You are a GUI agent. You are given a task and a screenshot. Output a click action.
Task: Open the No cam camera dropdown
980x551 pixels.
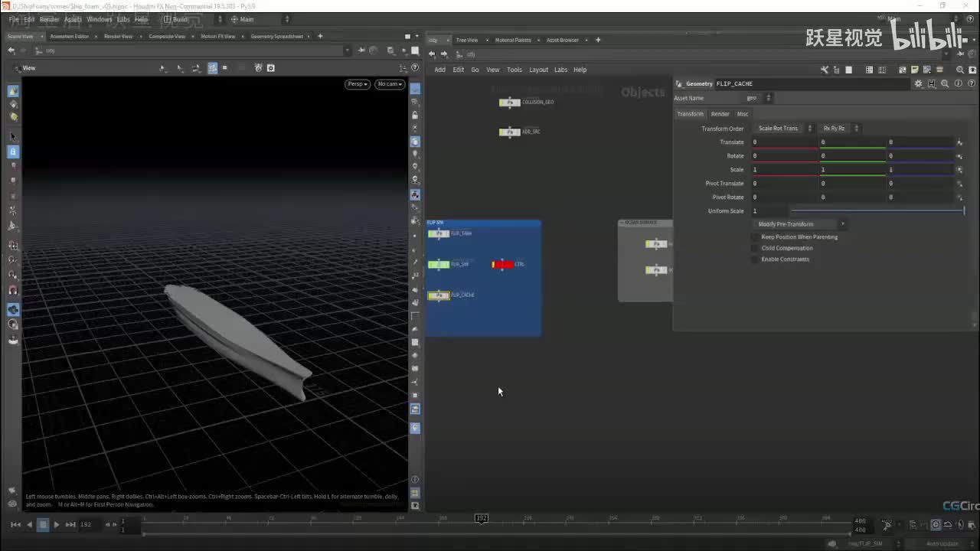[389, 84]
